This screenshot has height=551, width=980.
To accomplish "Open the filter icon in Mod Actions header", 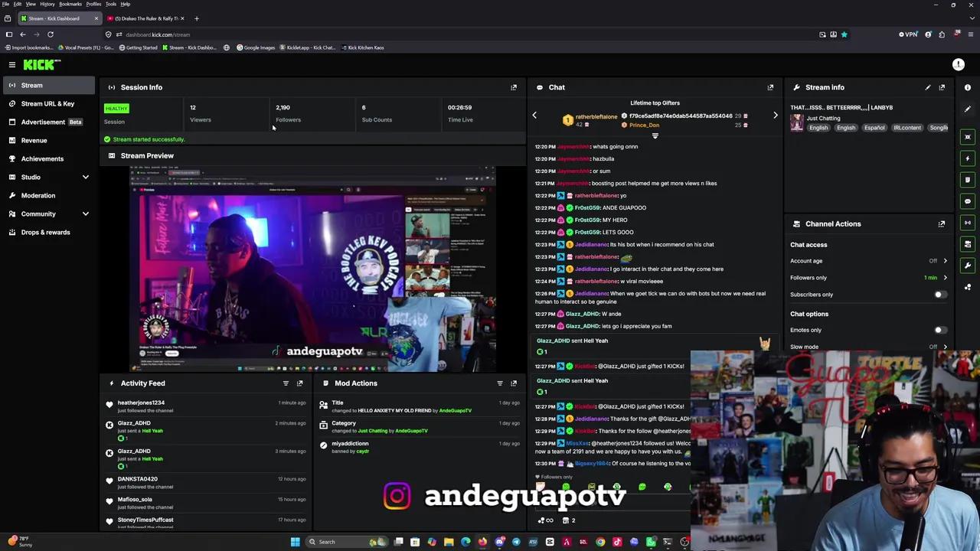I will (500, 383).
